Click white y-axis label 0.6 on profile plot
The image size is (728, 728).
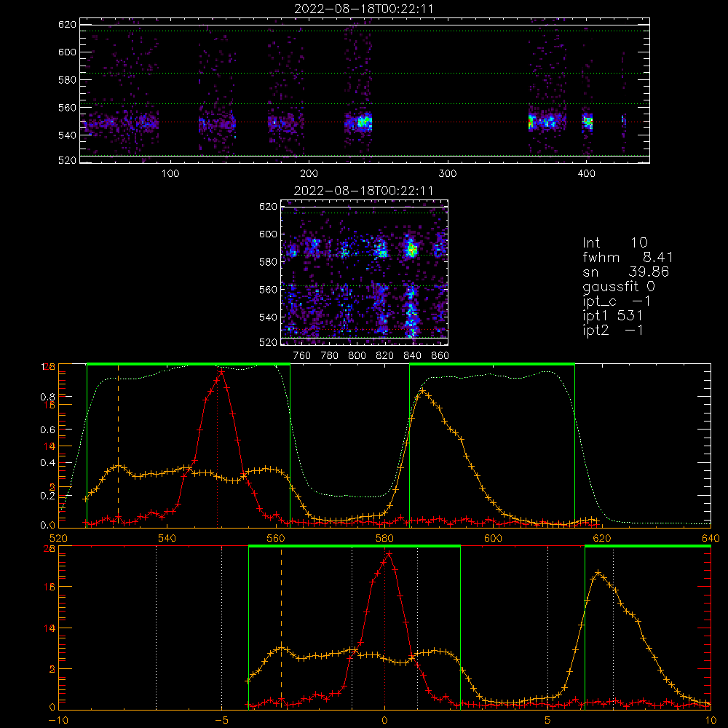pos(48,430)
